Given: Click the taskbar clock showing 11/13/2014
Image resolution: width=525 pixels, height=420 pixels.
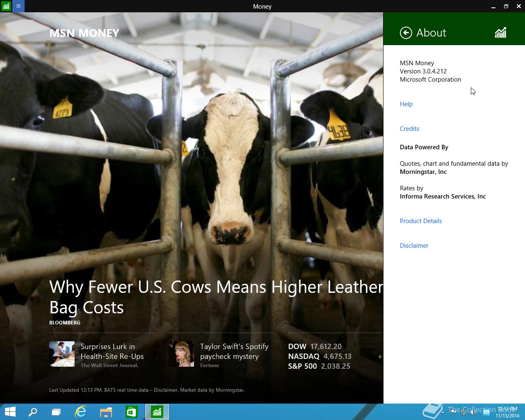Looking at the screenshot, I should click(x=507, y=412).
